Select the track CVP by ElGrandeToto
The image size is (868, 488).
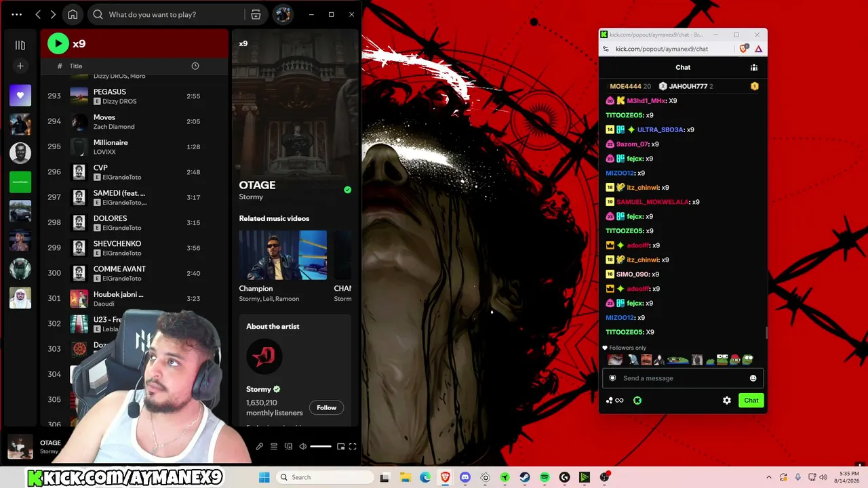pyautogui.click(x=134, y=172)
